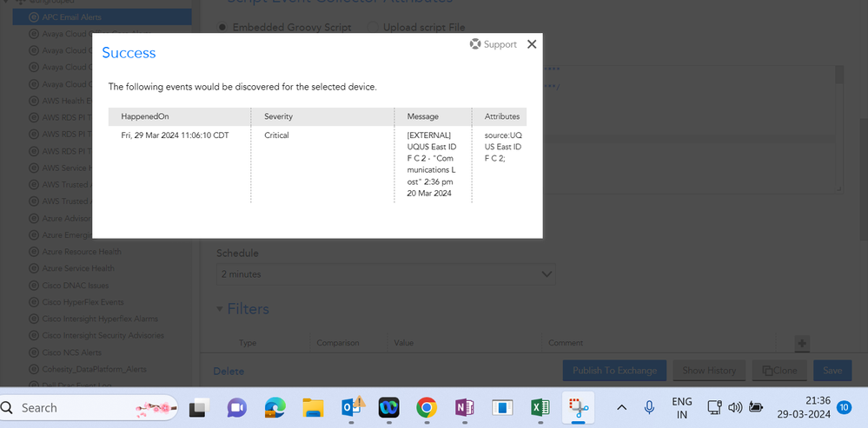Click the Clone button
868x428 pixels.
click(x=779, y=371)
